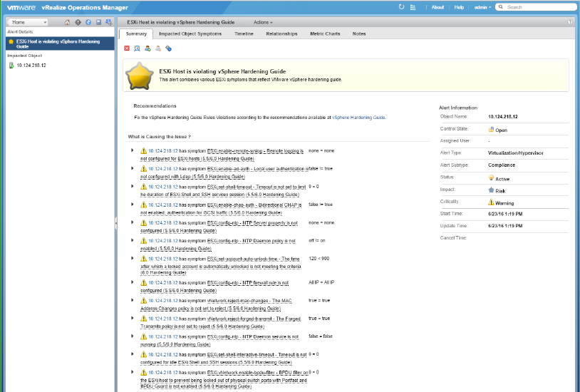Expand the enable-remote-syslog symptom row
This screenshot has width=580, height=392.
click(x=132, y=150)
